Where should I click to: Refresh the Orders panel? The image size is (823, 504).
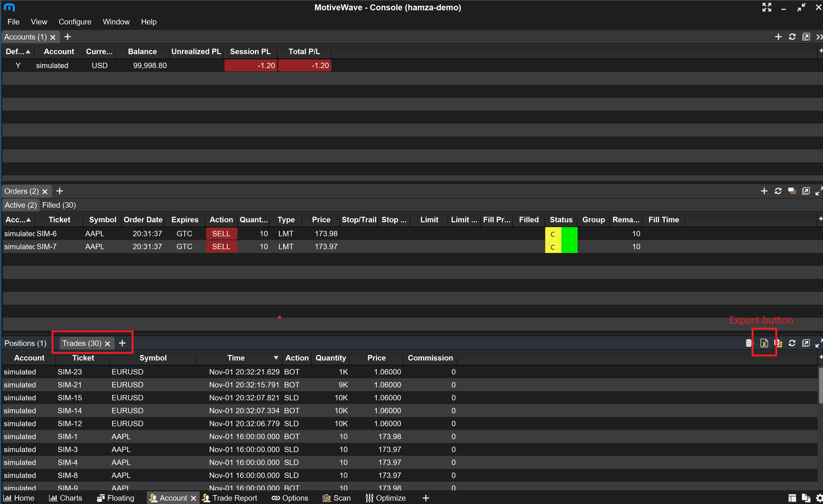(778, 191)
